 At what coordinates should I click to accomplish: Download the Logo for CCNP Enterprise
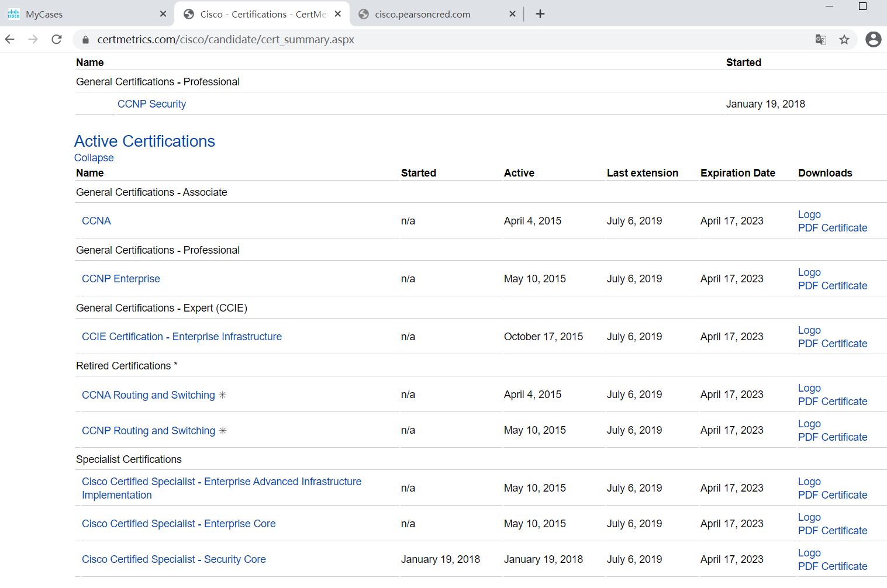(x=809, y=272)
